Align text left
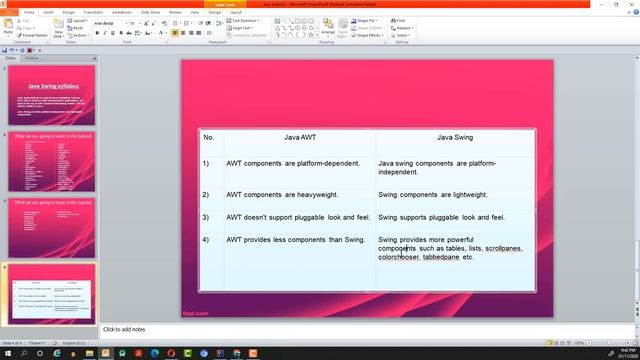 point(175,33)
